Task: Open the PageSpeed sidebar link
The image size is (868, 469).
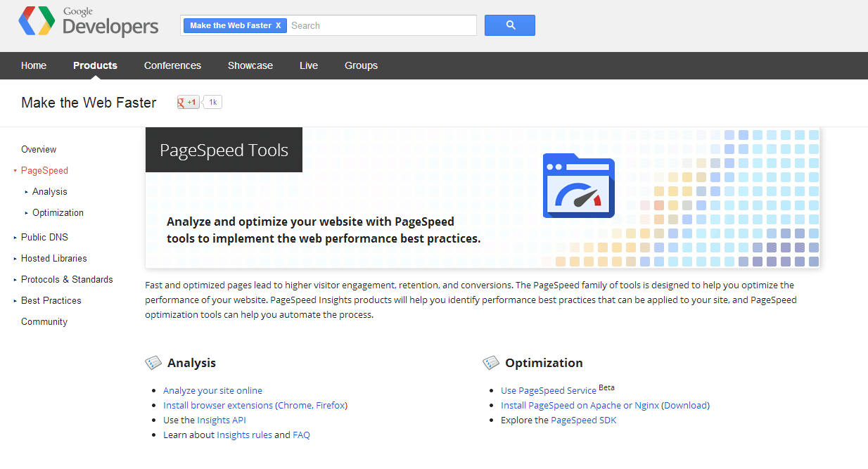Action: click(44, 170)
